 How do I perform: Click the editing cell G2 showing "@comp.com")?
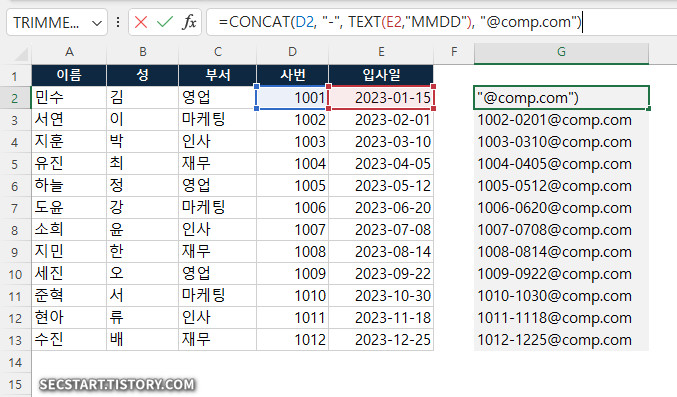tap(561, 98)
